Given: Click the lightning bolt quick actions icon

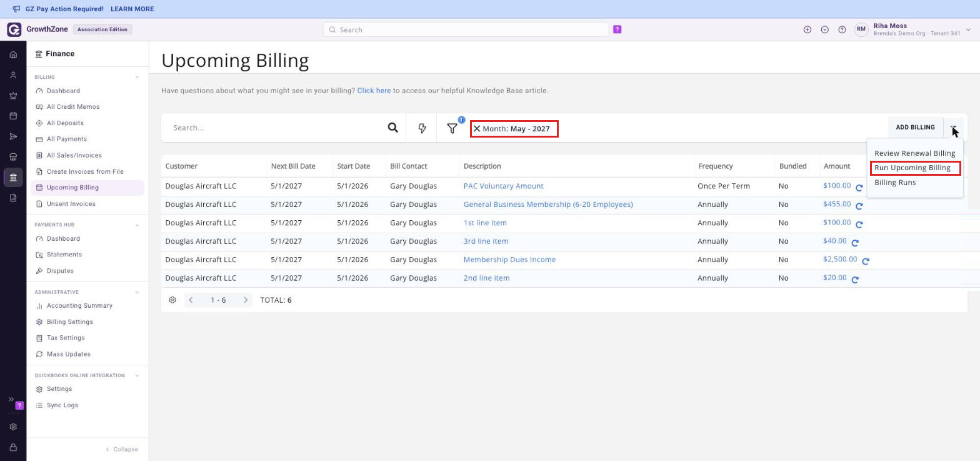Looking at the screenshot, I should click(x=422, y=128).
